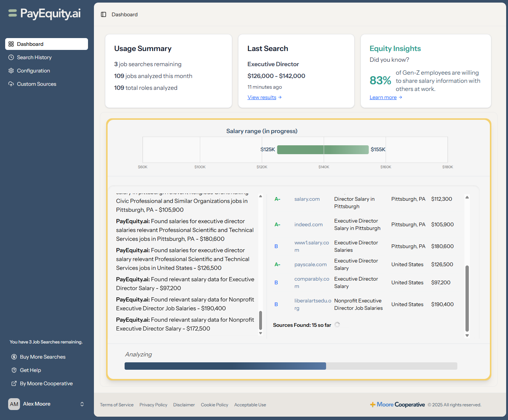The width and height of the screenshot is (508, 420).
Task: Open Get Help via the question icon
Action: 14,370
